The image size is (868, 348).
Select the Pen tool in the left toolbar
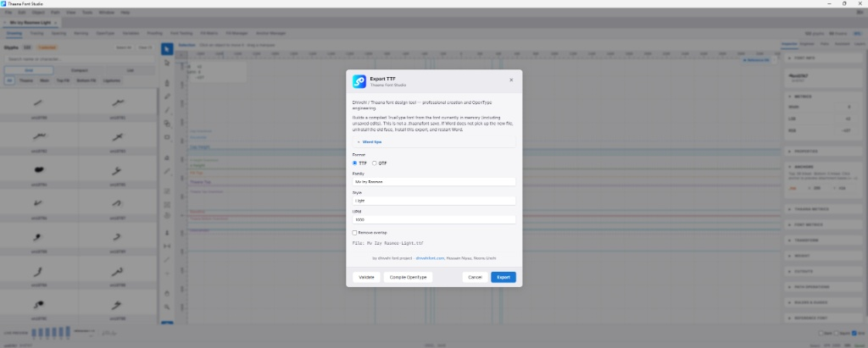[167, 83]
